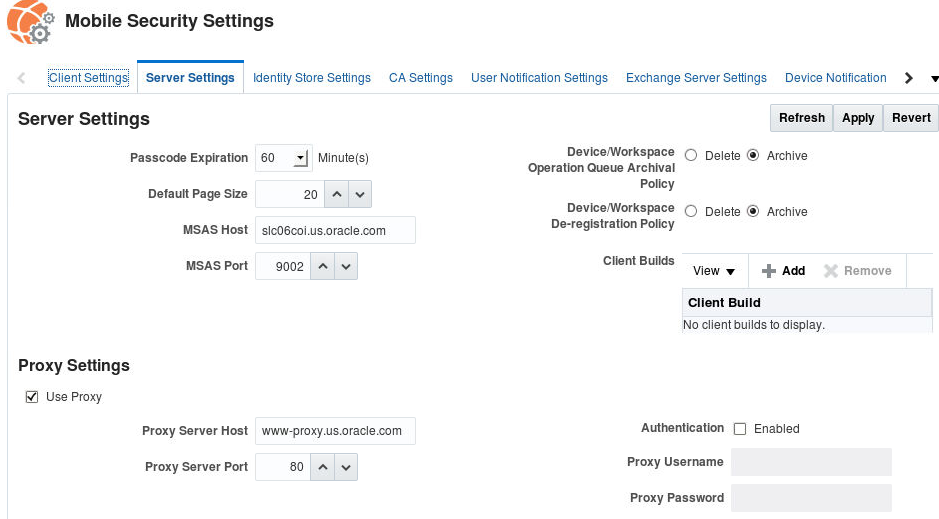Open the Passcode Expiration dropdown

pos(300,158)
